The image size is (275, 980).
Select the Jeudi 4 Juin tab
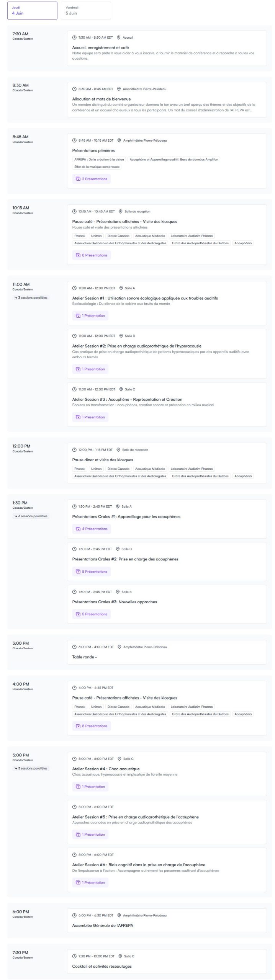[x=32, y=11]
